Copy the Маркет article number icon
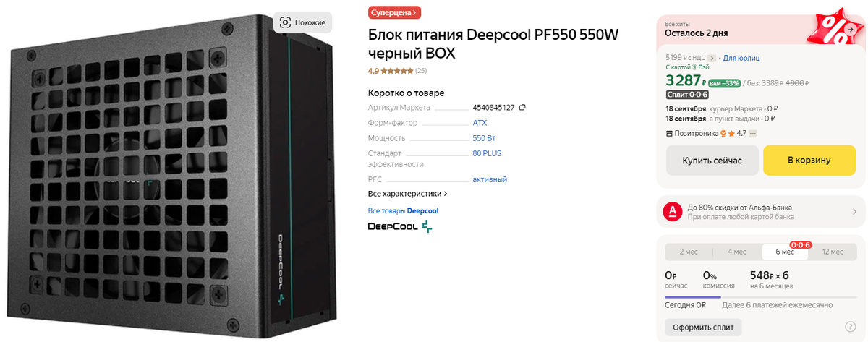The height and width of the screenshot is (342, 868). [x=522, y=108]
